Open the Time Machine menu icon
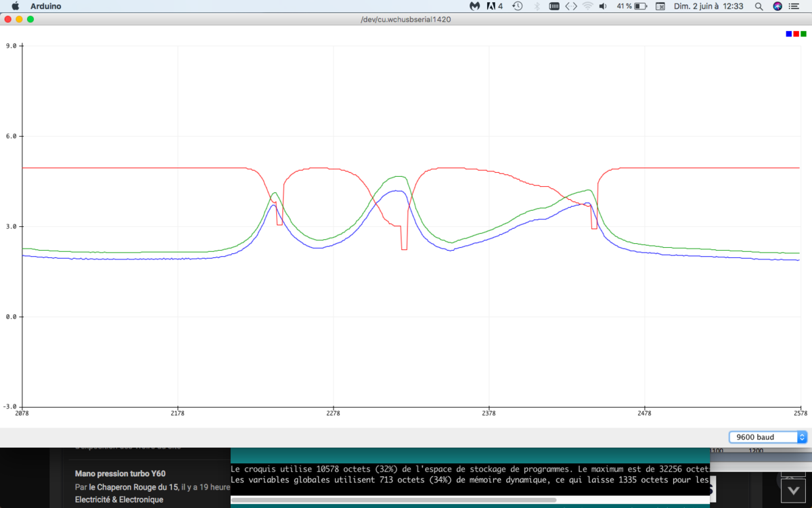812x508 pixels. click(x=518, y=6)
